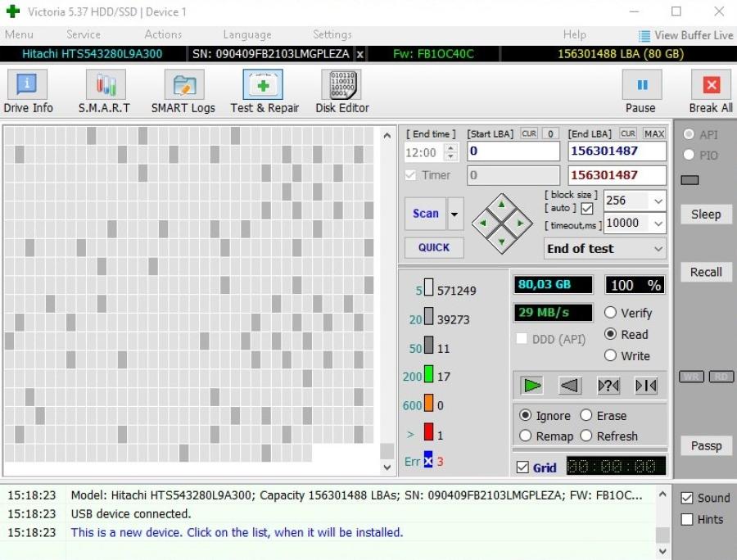Toggle the Grid checkbox
This screenshot has height=560, width=737.
523,467
